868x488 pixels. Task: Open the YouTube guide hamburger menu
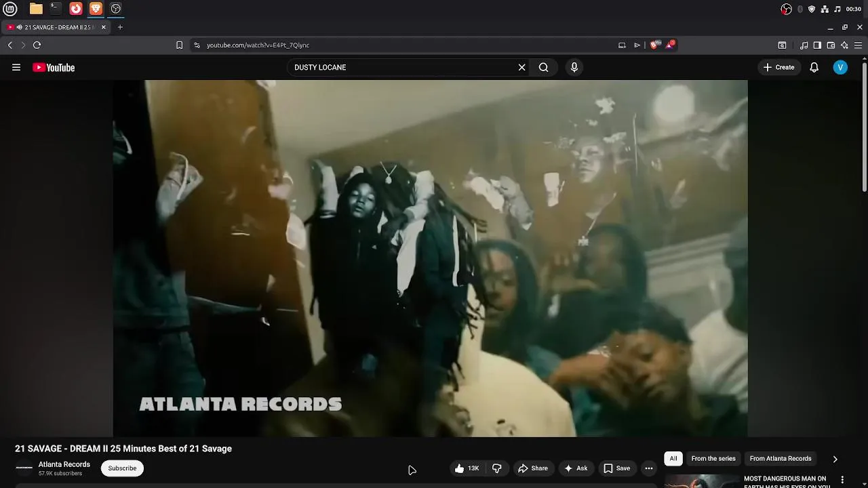click(x=16, y=67)
